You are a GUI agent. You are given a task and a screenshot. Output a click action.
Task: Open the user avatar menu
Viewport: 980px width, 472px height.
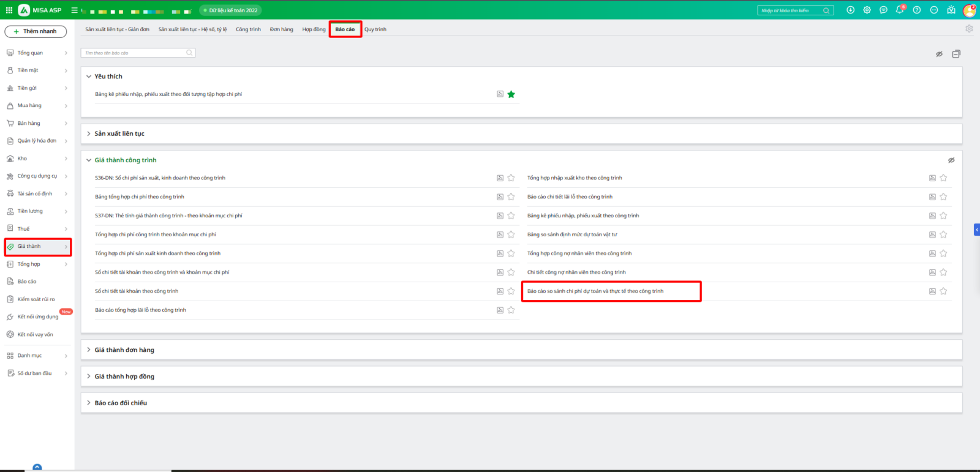969,10
